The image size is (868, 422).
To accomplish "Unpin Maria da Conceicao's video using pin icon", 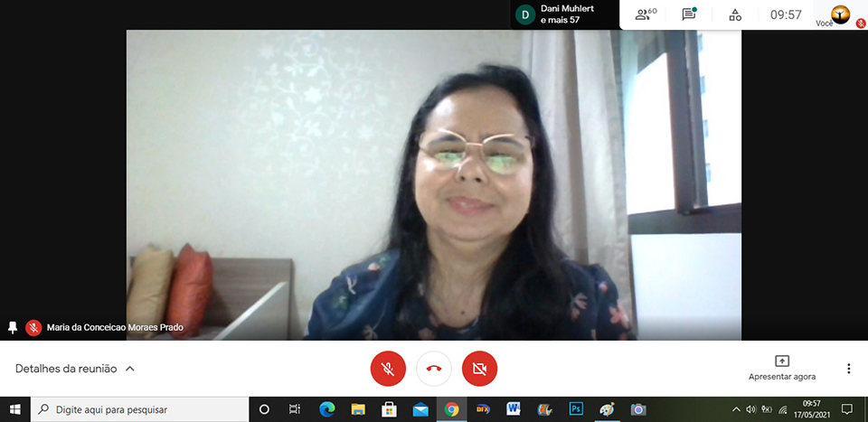I will pos(13,327).
